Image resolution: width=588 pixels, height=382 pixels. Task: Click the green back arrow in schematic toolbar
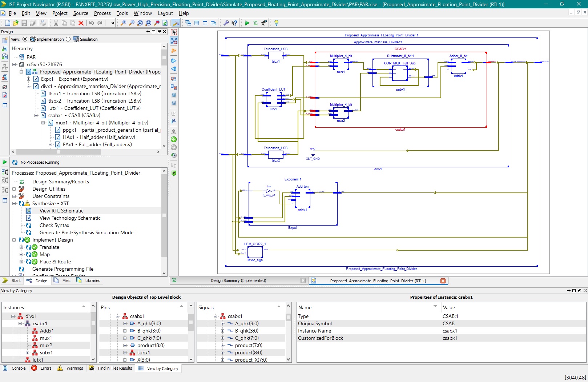pos(174,139)
